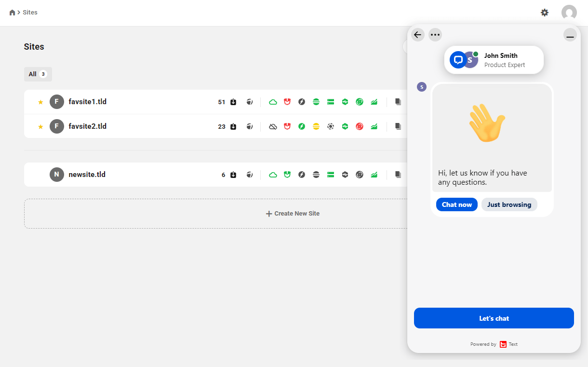Click the Create New Site button
588x367 pixels.
tap(293, 214)
